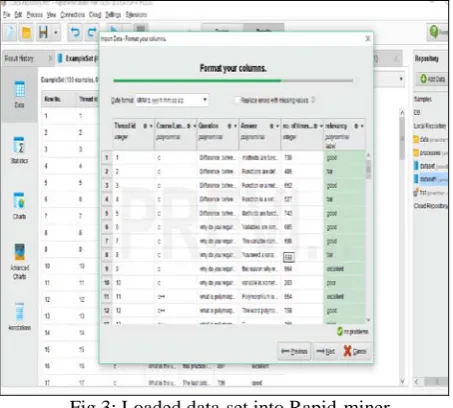
Task: Open gear settings for the Course/Lan... column
Action: coord(189,126)
